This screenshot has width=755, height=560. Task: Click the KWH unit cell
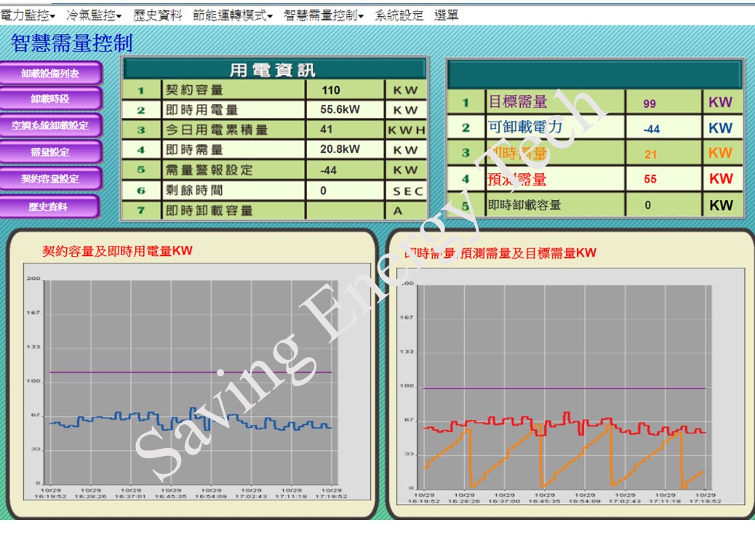(x=407, y=130)
